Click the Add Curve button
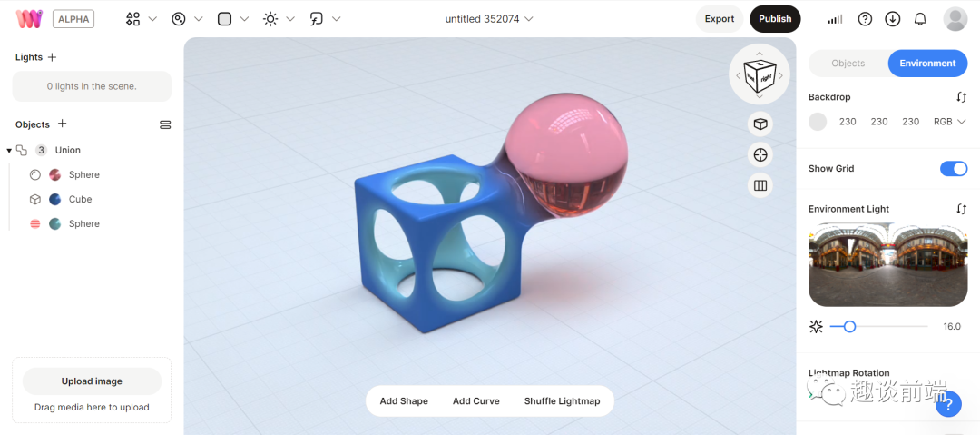Screen dimensions: 980x435 tap(476, 401)
